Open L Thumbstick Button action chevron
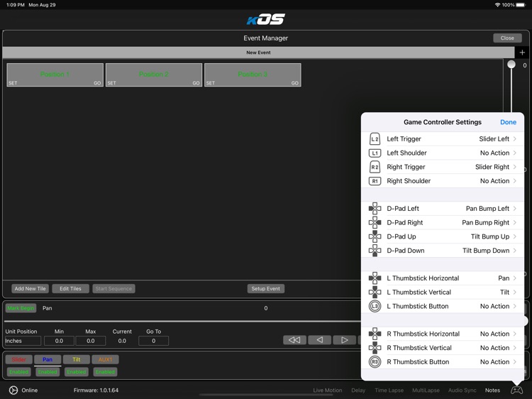532x399 pixels. pyautogui.click(x=515, y=306)
